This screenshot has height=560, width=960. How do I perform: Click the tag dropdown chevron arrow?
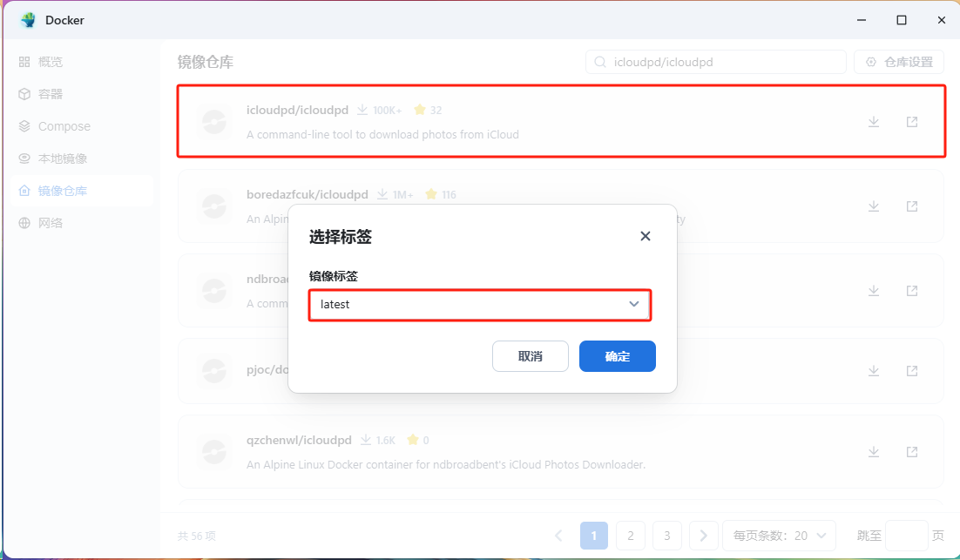click(633, 304)
